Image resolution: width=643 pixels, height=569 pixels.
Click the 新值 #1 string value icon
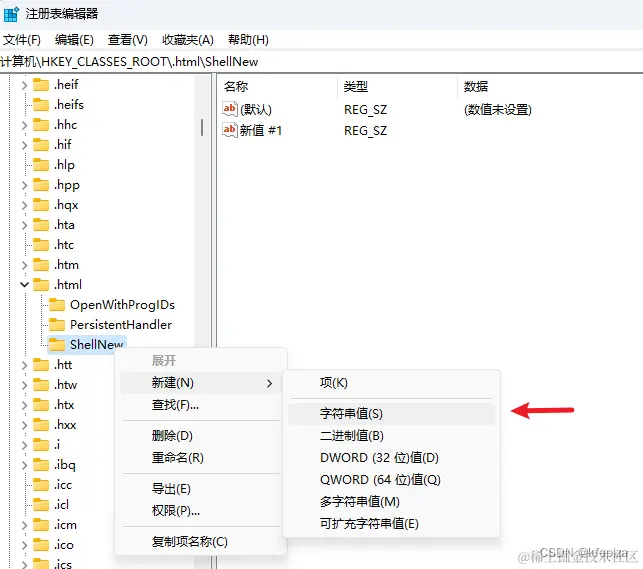[230, 130]
